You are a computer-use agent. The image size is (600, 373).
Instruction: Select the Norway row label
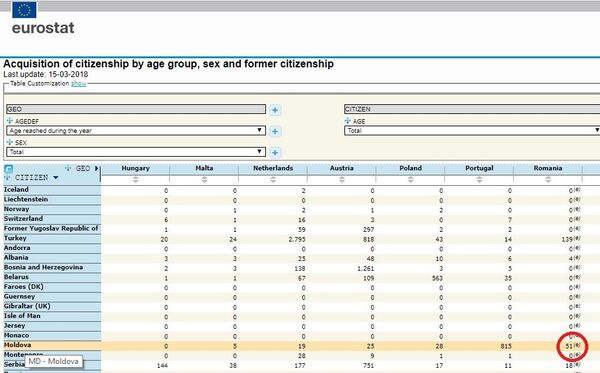[16, 209]
